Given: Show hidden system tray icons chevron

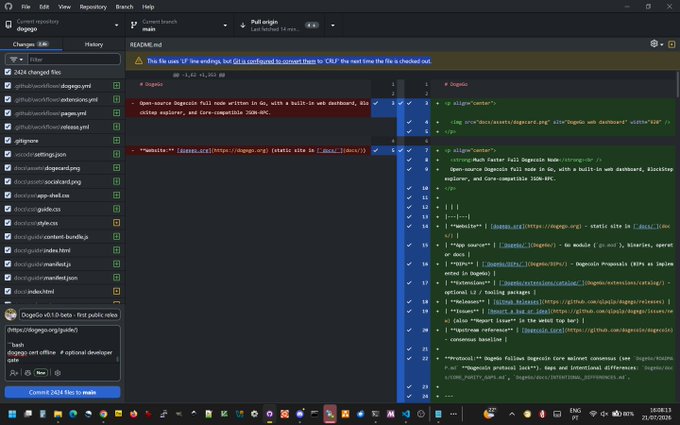Looking at the screenshot, I should (x=512, y=414).
